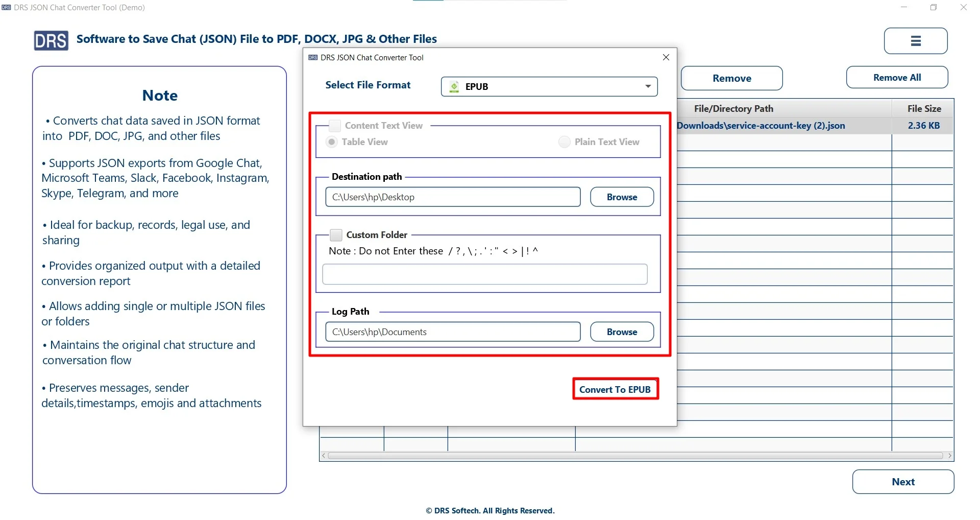The height and width of the screenshot is (520, 980).
Task: Open the Select File Format dropdown
Action: (647, 86)
